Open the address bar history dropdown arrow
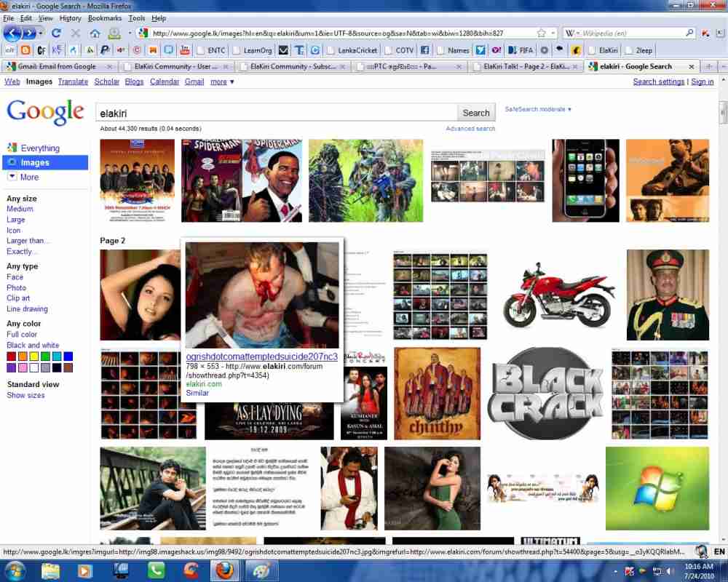Image resolution: width=728 pixels, height=582 pixels. click(x=553, y=33)
